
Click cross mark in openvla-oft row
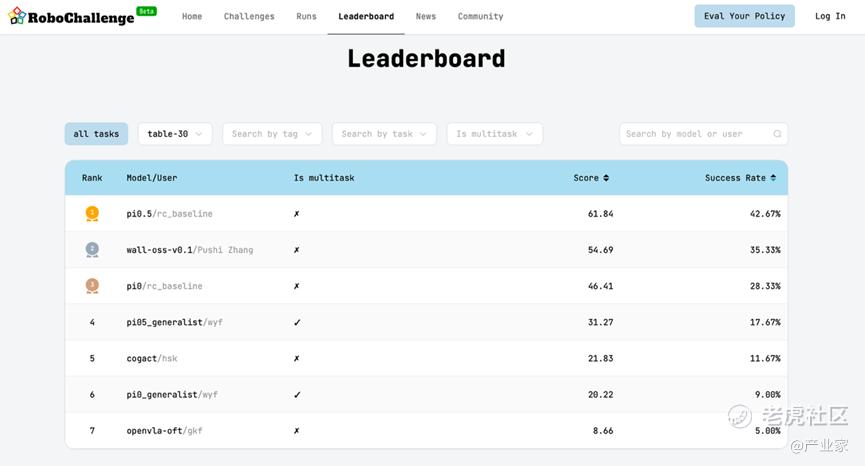point(297,431)
